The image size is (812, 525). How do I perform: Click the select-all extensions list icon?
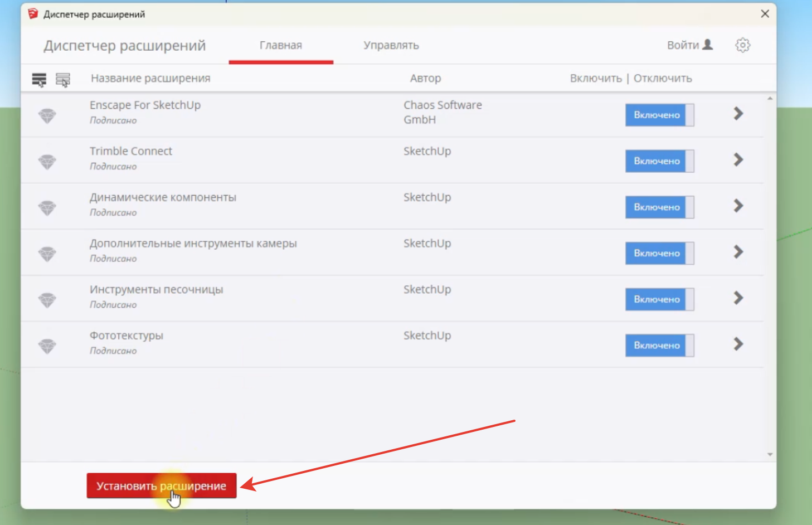[x=39, y=80]
